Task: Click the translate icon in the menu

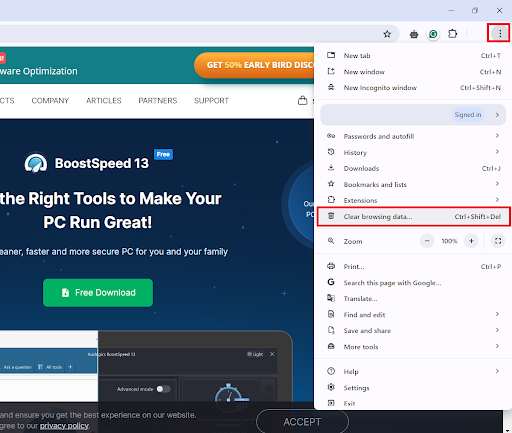Action: [x=331, y=298]
